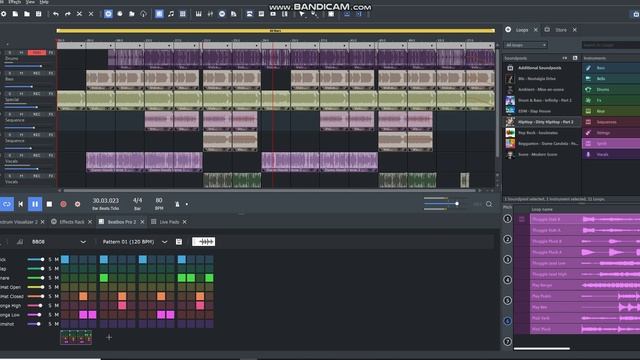Viewport: 640px width, 360px height.
Task: Click the Undo arrow in the toolbar
Action: coord(56,14)
